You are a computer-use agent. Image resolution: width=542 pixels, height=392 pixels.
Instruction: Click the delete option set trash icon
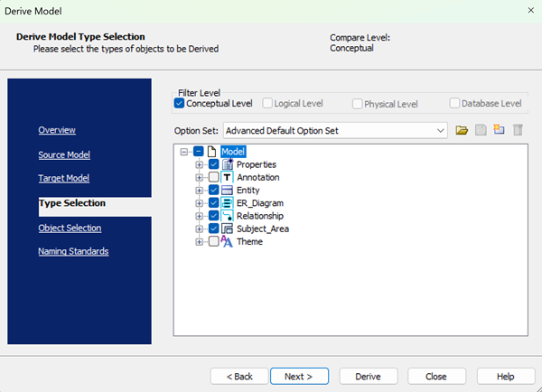518,131
